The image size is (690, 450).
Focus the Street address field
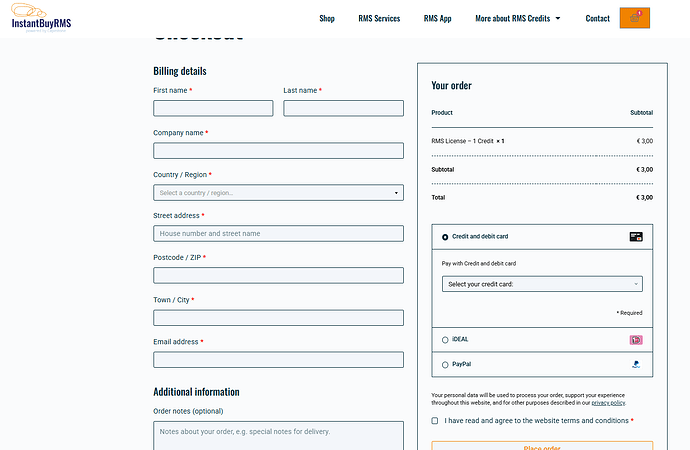click(x=278, y=234)
